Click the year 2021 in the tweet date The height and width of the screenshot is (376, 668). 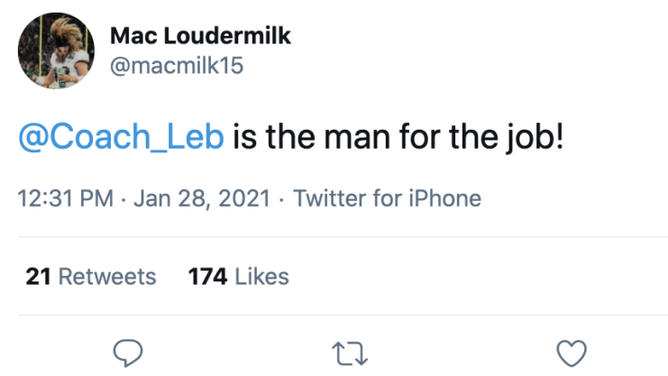point(245,198)
